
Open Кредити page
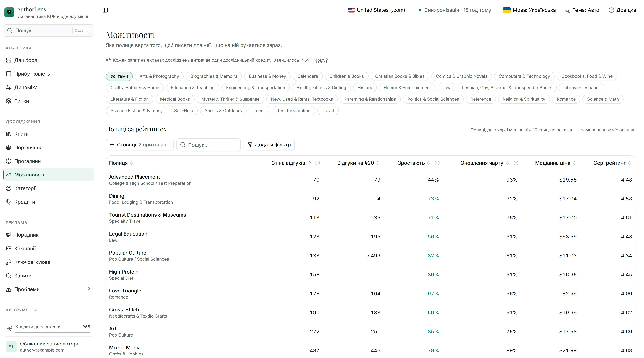pos(48,202)
